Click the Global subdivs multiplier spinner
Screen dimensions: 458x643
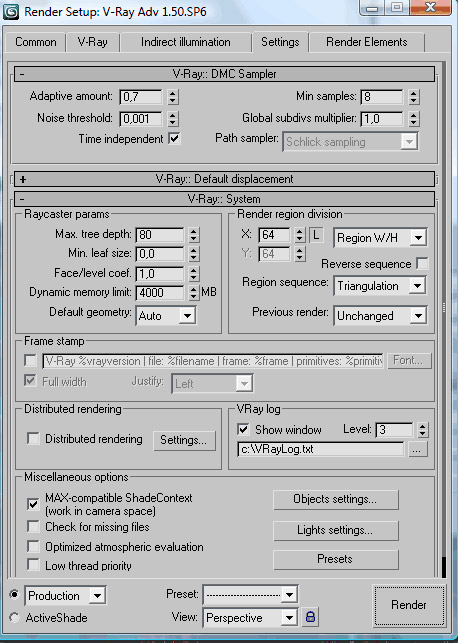pyautogui.click(x=414, y=119)
